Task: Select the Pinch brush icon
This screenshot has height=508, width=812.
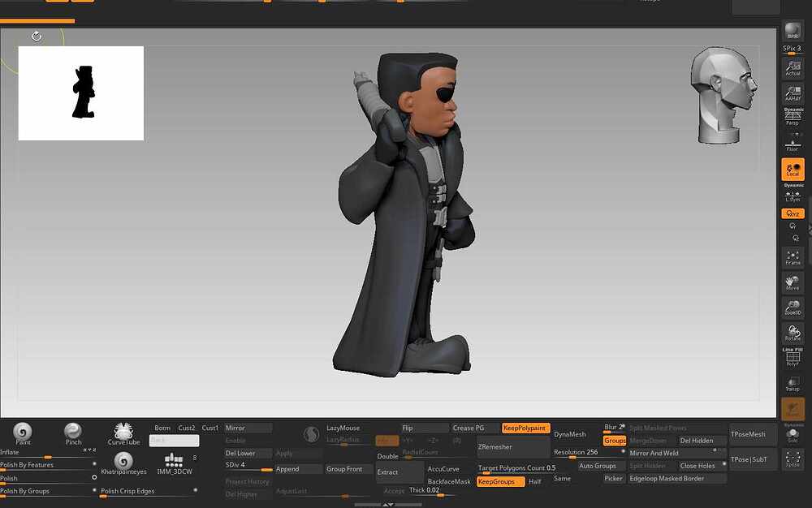Action: (73, 433)
